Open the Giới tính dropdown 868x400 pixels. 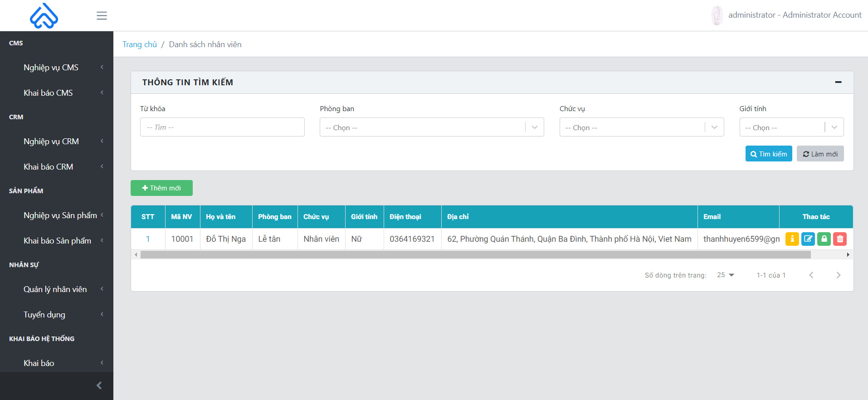(791, 127)
